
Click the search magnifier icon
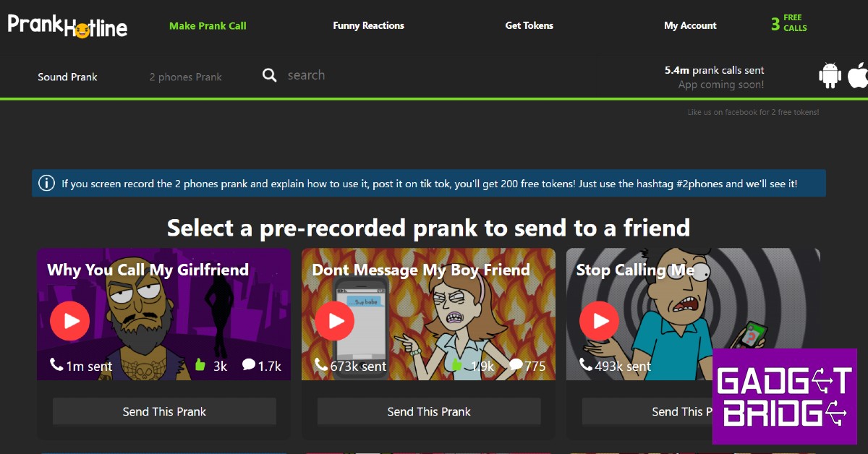click(x=270, y=75)
